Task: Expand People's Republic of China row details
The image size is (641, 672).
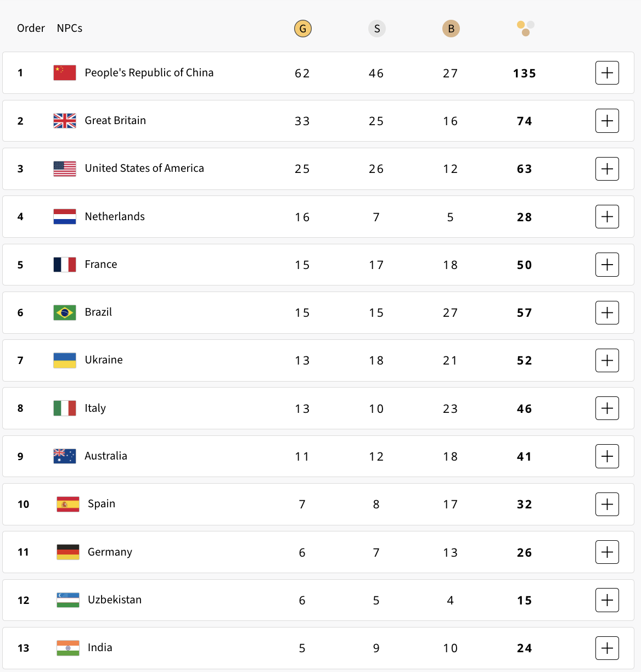Action: [x=607, y=73]
